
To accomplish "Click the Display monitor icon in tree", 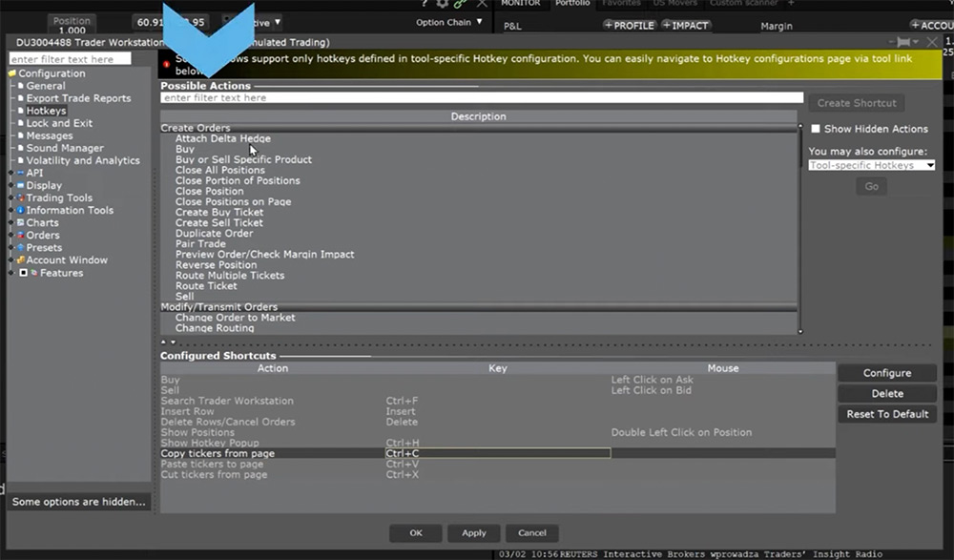I will 19,186.
